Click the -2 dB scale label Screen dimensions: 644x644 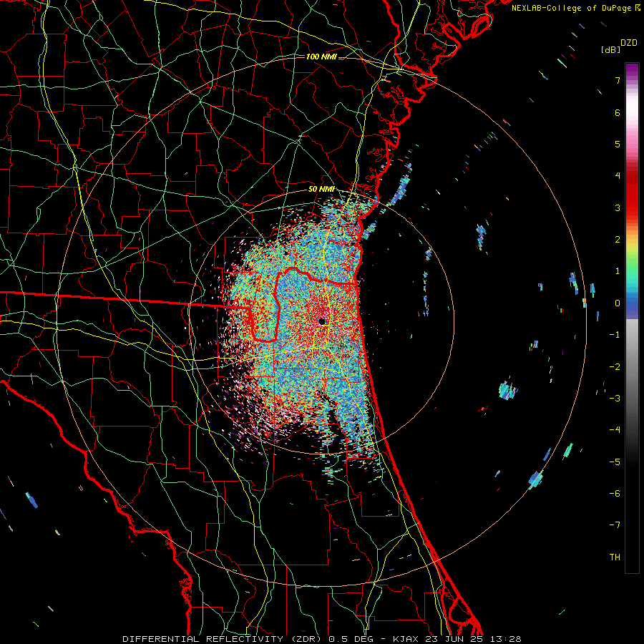point(615,367)
